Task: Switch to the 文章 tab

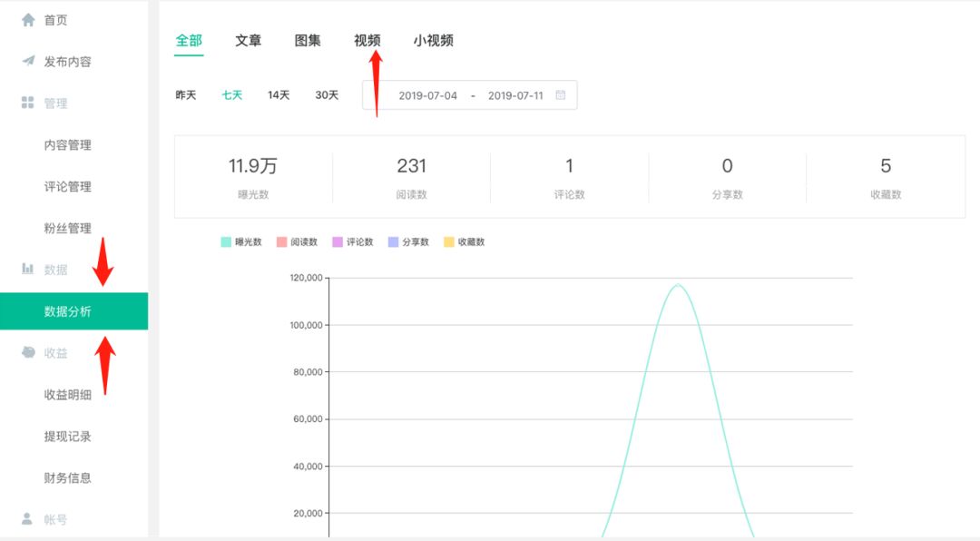Action: (248, 41)
